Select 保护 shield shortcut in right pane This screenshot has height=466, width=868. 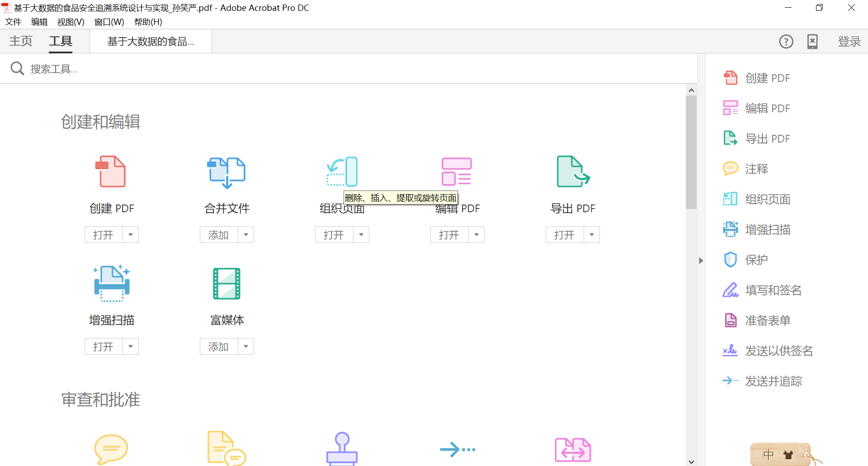click(x=745, y=260)
